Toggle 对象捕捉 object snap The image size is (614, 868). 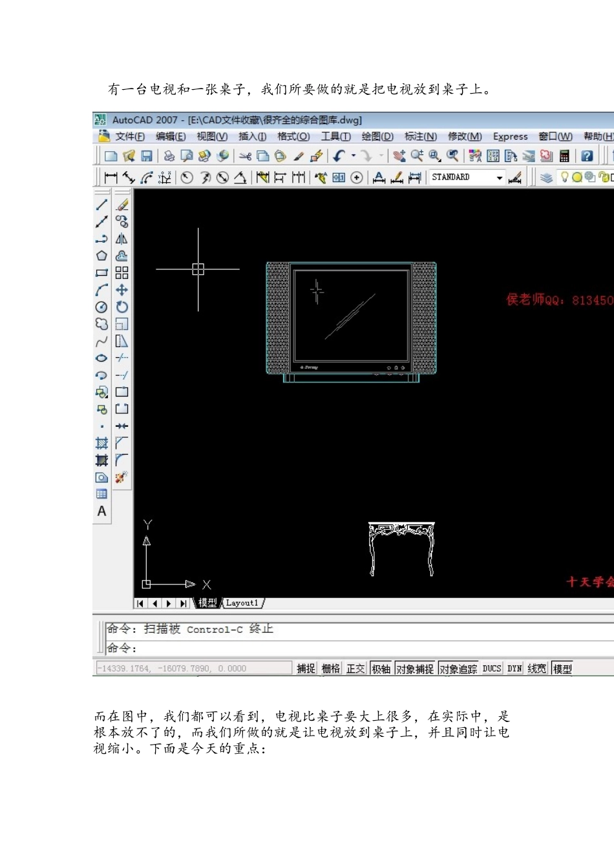click(x=415, y=668)
